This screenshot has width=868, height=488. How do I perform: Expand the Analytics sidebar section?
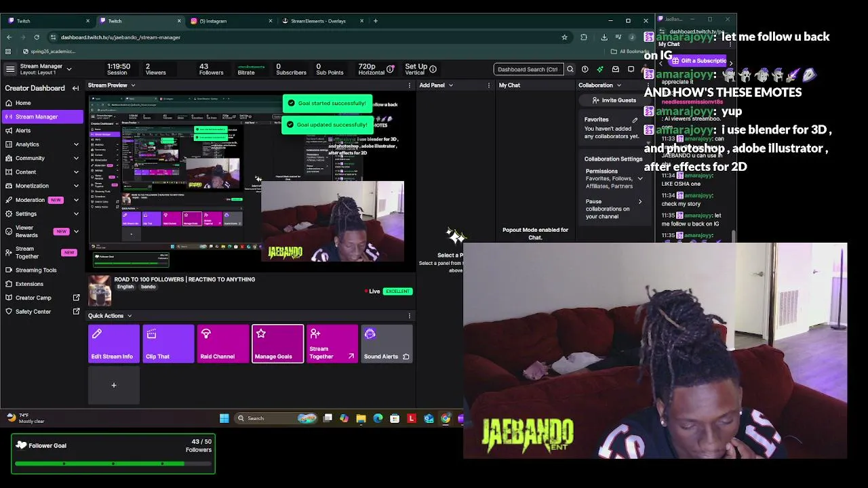pos(76,144)
